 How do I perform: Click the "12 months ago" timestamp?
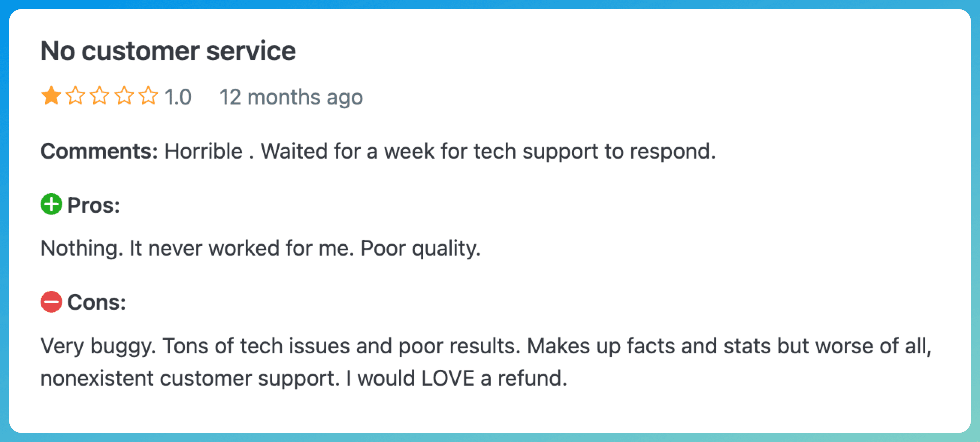point(291,97)
